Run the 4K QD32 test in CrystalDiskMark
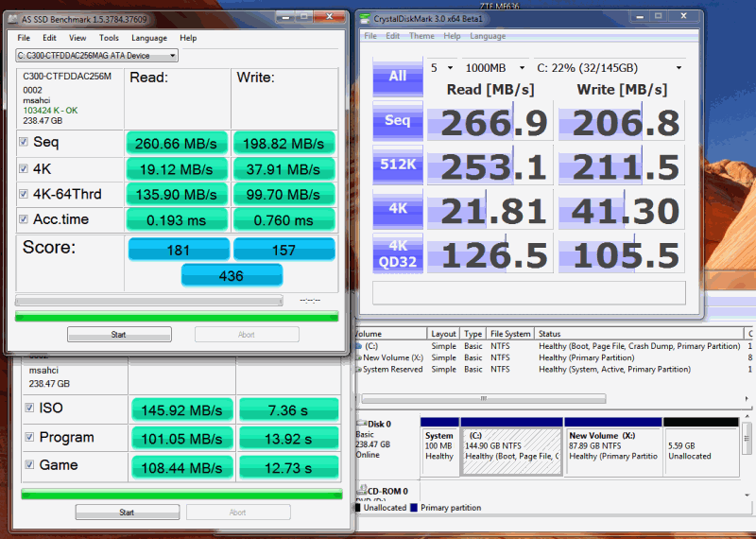Screen dimensions: 756x539 click(398, 253)
